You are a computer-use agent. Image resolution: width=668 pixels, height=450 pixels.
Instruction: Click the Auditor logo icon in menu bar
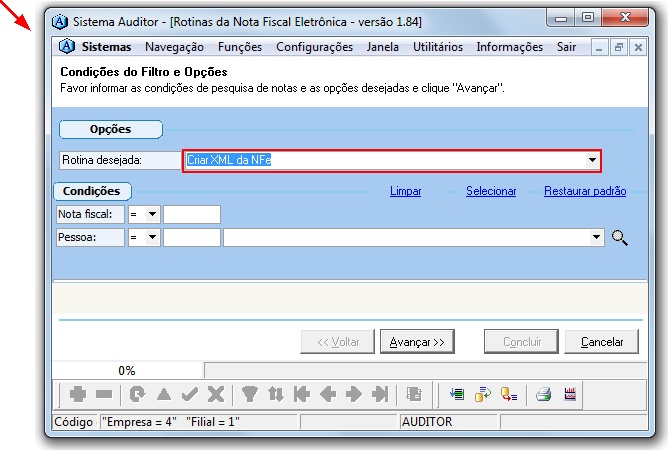click(x=67, y=46)
